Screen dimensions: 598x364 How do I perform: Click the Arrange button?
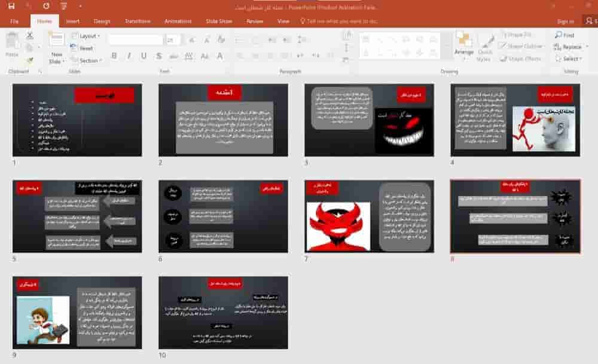click(464, 47)
